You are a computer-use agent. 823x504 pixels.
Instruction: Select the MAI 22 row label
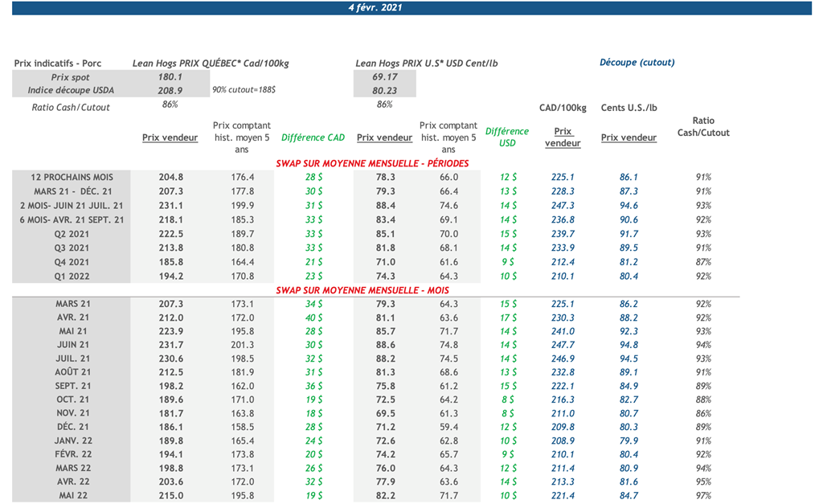pyautogui.click(x=72, y=496)
